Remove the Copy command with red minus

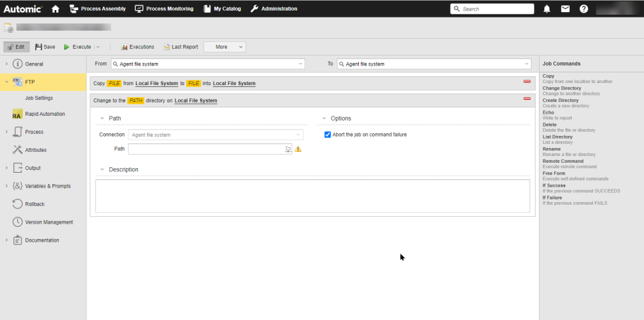tap(527, 81)
